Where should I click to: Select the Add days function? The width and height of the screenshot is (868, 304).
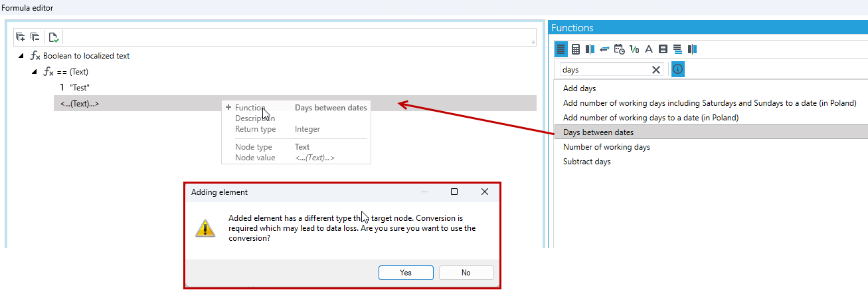[579, 88]
